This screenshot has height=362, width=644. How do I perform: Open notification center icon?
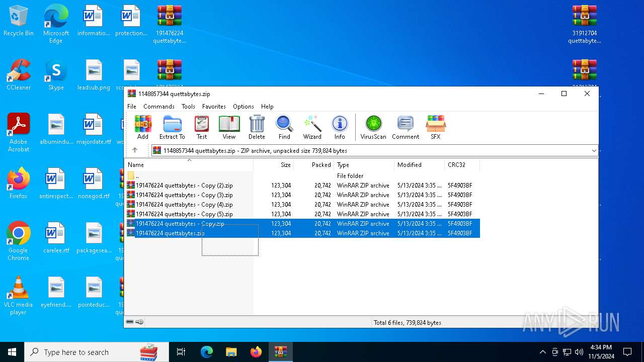pos(627,352)
